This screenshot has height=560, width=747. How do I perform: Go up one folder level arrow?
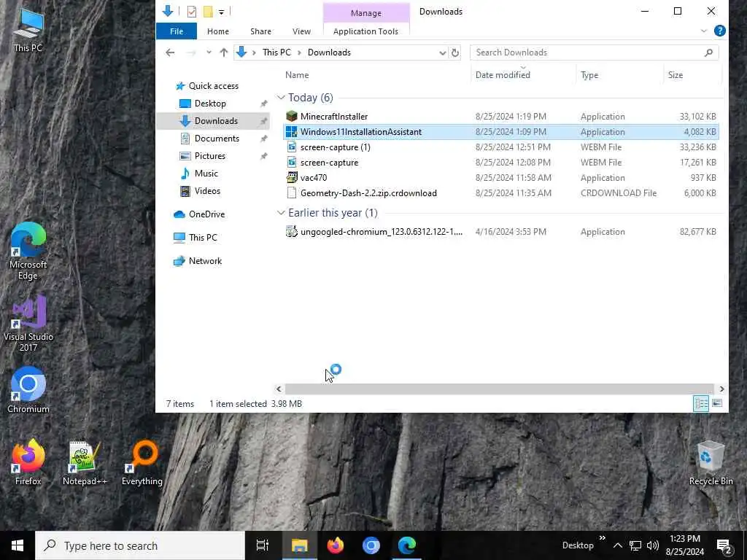223,52
